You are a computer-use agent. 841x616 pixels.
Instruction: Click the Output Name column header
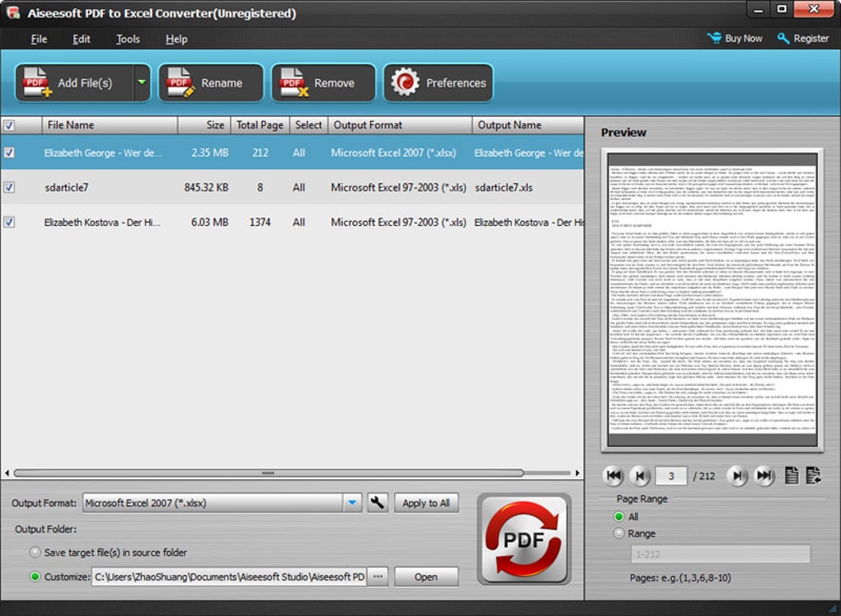tap(528, 125)
